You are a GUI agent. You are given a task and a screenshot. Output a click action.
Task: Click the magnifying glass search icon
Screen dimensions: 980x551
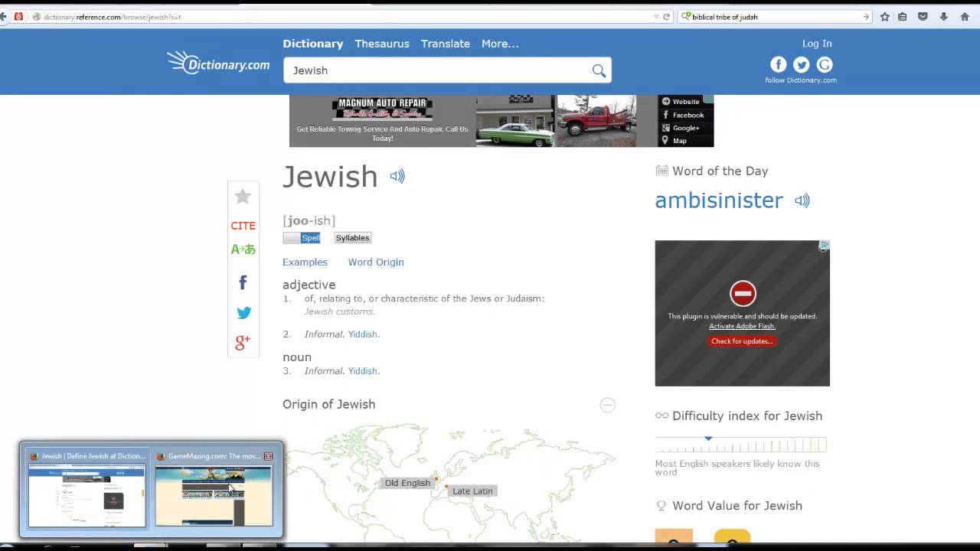(599, 70)
